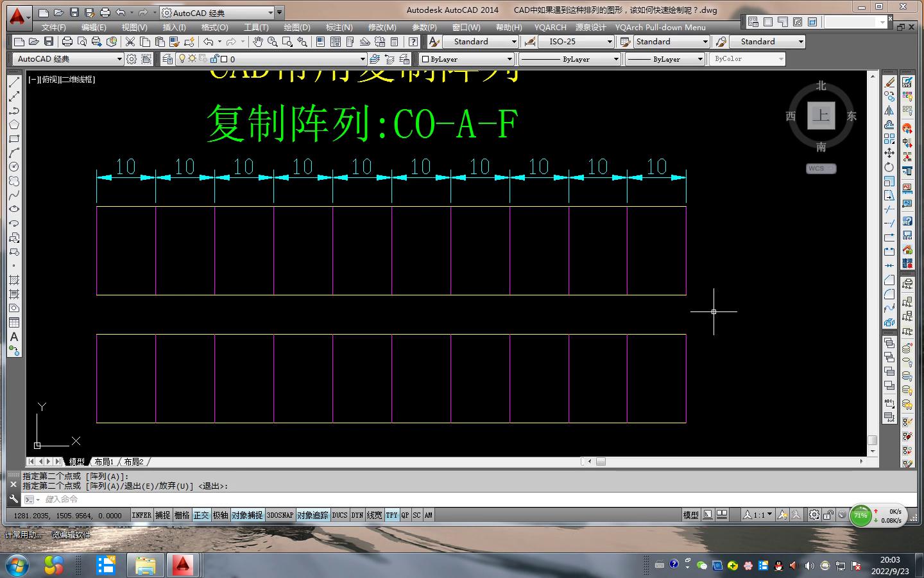Expand the layer 0 dropdown list
This screenshot has width=924, height=578.
[363, 59]
